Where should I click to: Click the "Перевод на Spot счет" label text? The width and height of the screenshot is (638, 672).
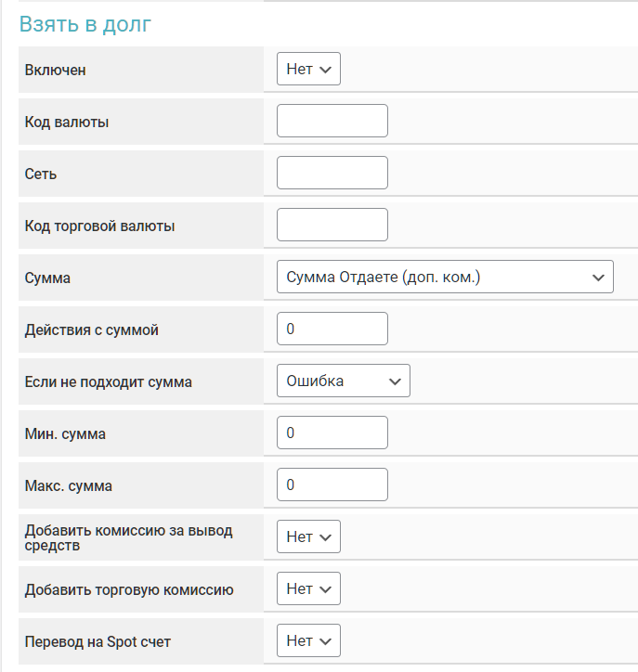98,641
